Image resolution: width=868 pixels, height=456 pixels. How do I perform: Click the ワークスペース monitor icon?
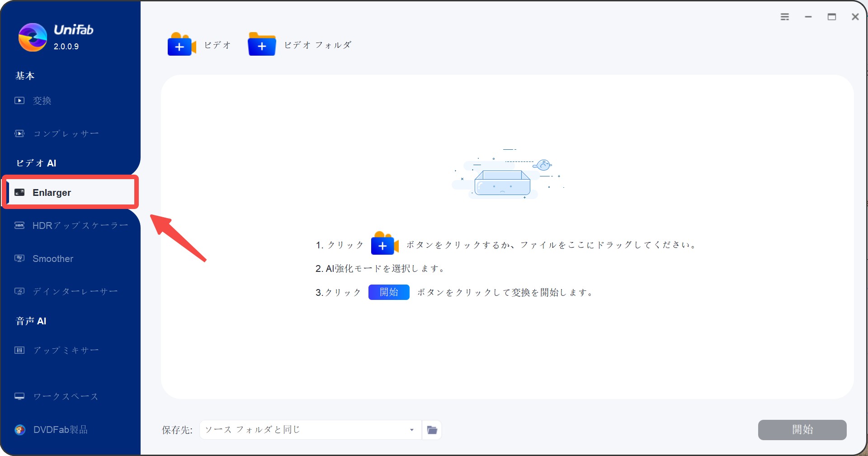[x=19, y=396]
